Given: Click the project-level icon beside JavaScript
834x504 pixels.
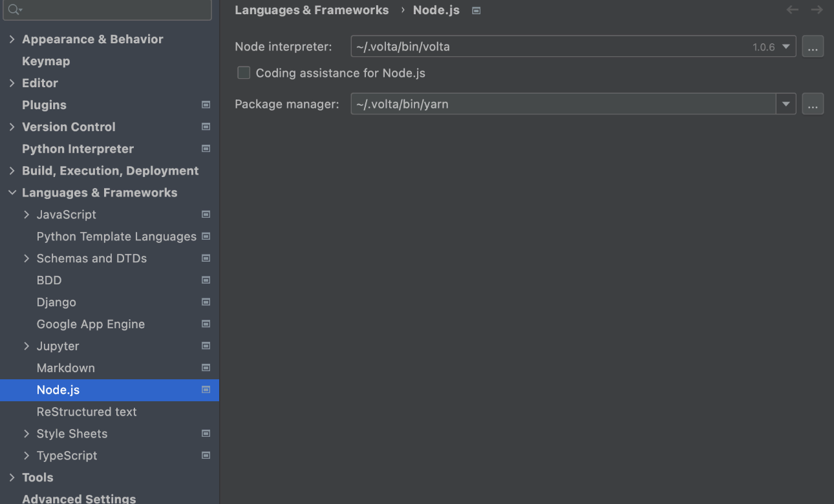Looking at the screenshot, I should click(206, 214).
